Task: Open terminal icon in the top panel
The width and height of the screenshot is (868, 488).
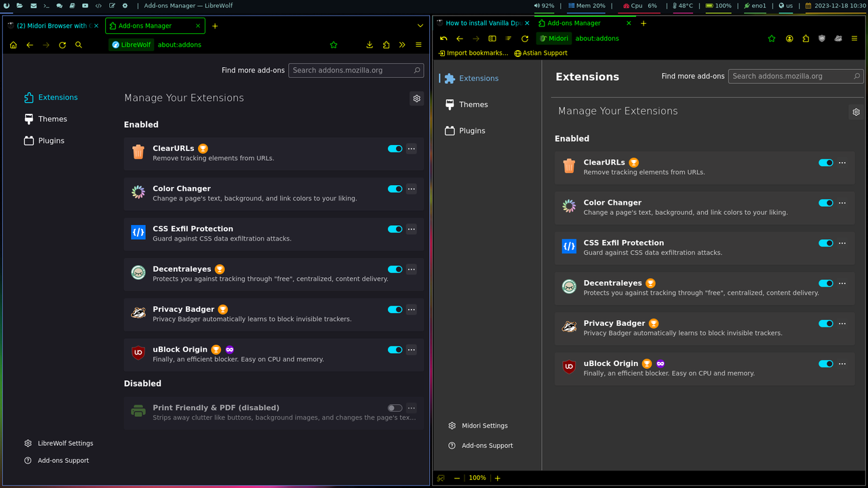Action: (x=45, y=5)
